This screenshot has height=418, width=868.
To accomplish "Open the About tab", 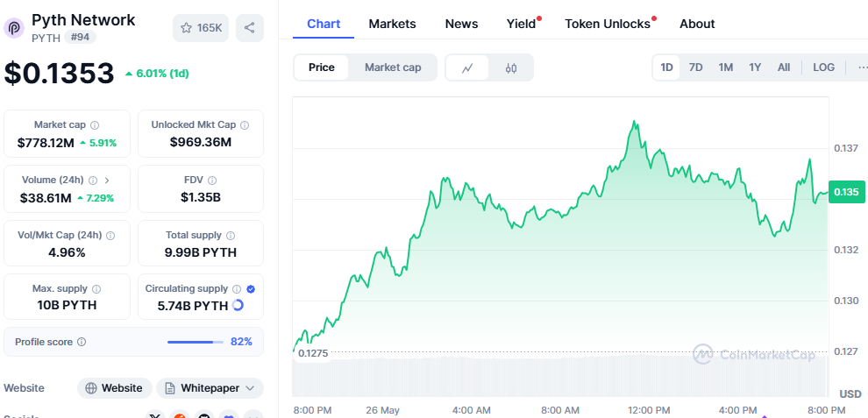I will (x=697, y=24).
